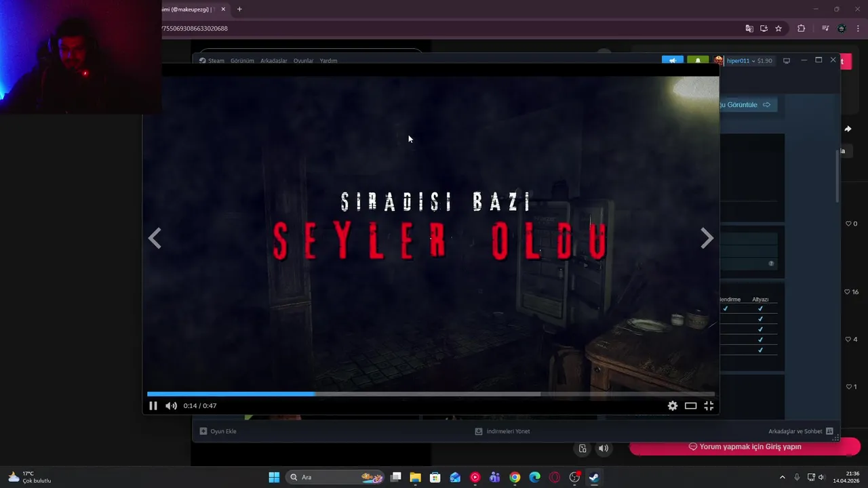This screenshot has height=488, width=868.
Task: Like the comment with 16 likes
Action: point(848,292)
